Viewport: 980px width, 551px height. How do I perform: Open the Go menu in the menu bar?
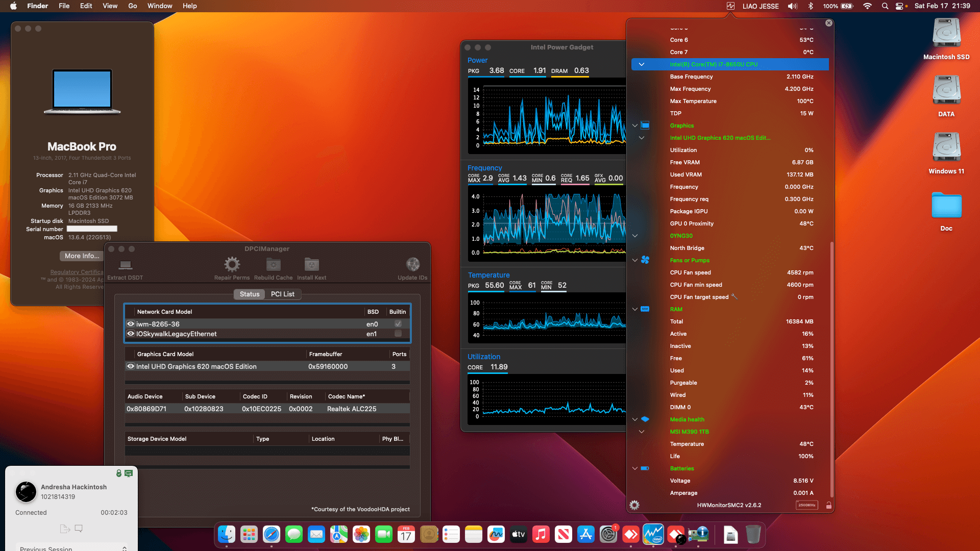pyautogui.click(x=132, y=6)
